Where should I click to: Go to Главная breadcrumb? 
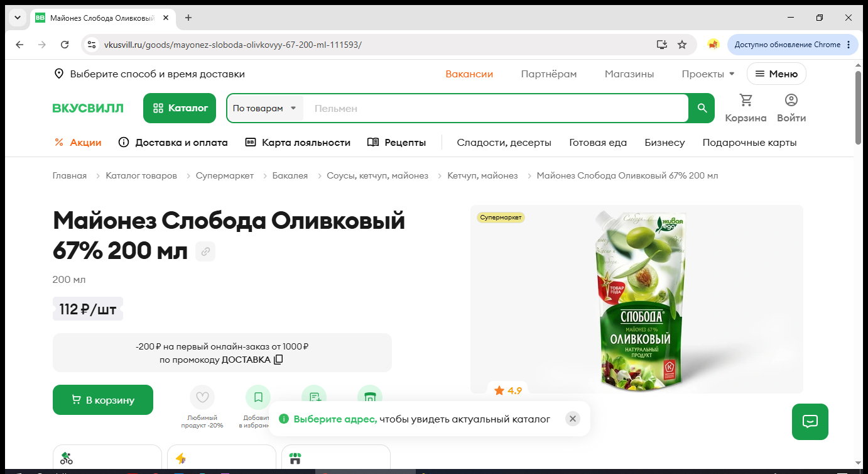[70, 176]
